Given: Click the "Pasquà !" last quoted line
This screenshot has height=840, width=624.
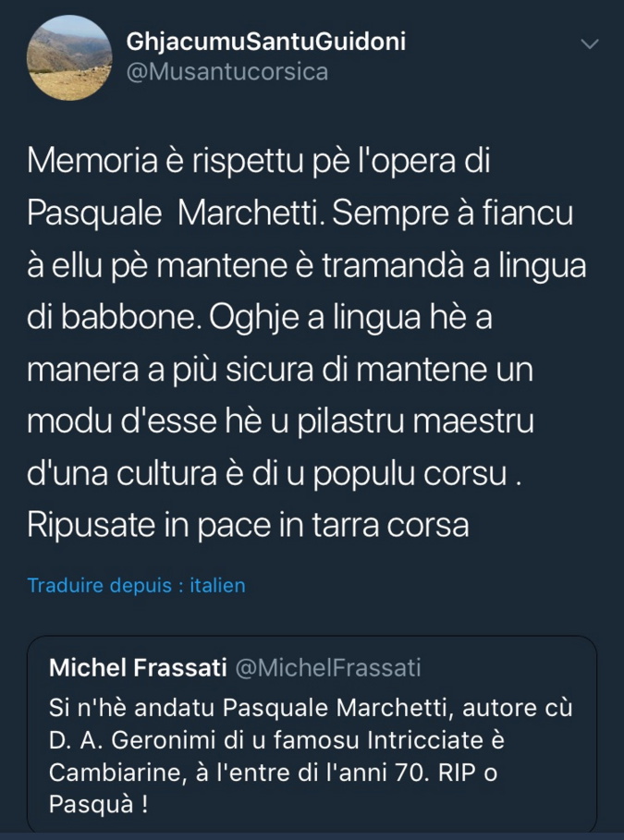Looking at the screenshot, I should (98, 804).
